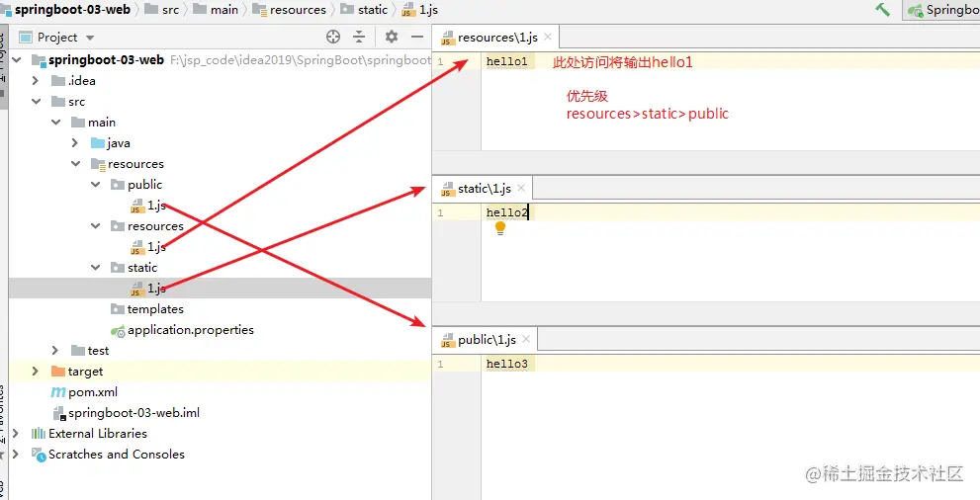Collapse the src folder
980x500 pixels.
37,101
